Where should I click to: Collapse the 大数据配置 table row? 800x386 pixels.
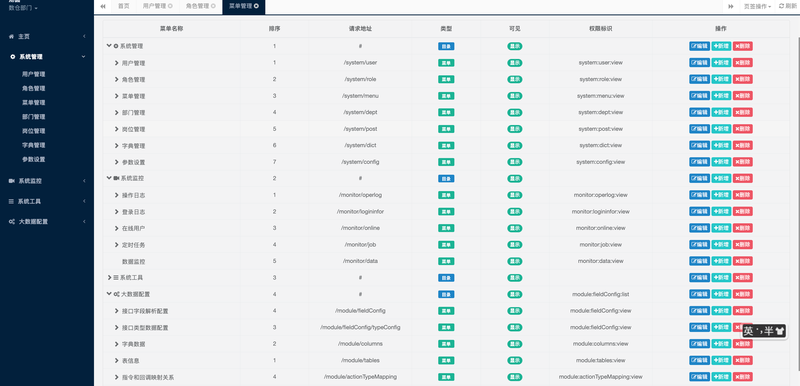click(109, 294)
